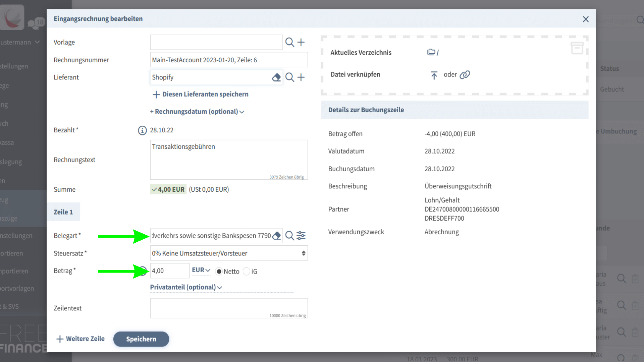This screenshot has height=362, width=644.
Task: Click into the Zeilentext text area
Action: coord(229,307)
